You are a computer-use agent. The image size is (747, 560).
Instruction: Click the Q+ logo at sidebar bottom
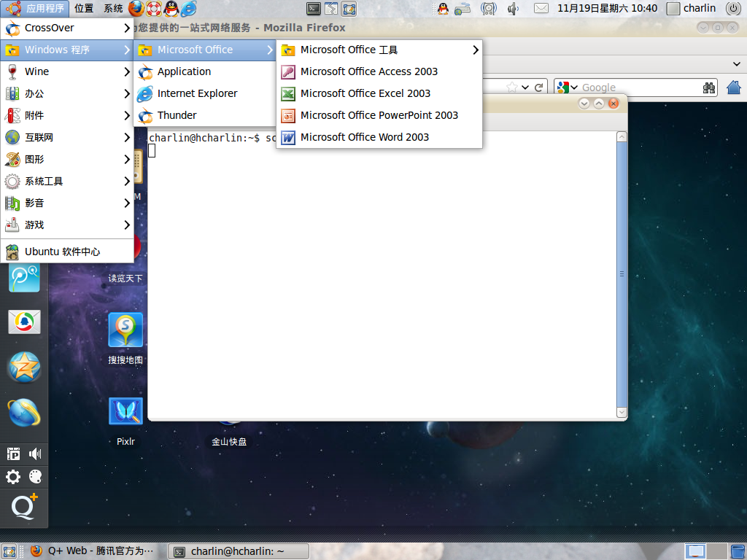[24, 507]
